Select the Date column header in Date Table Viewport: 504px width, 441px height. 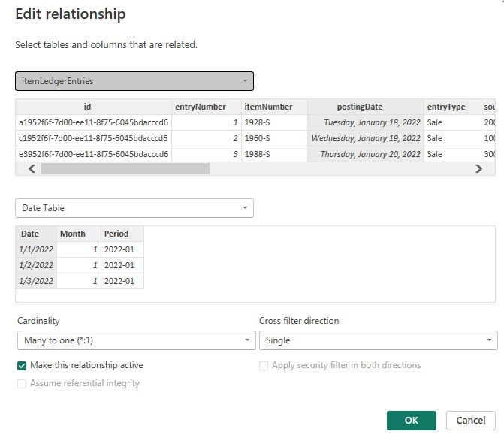36,234
